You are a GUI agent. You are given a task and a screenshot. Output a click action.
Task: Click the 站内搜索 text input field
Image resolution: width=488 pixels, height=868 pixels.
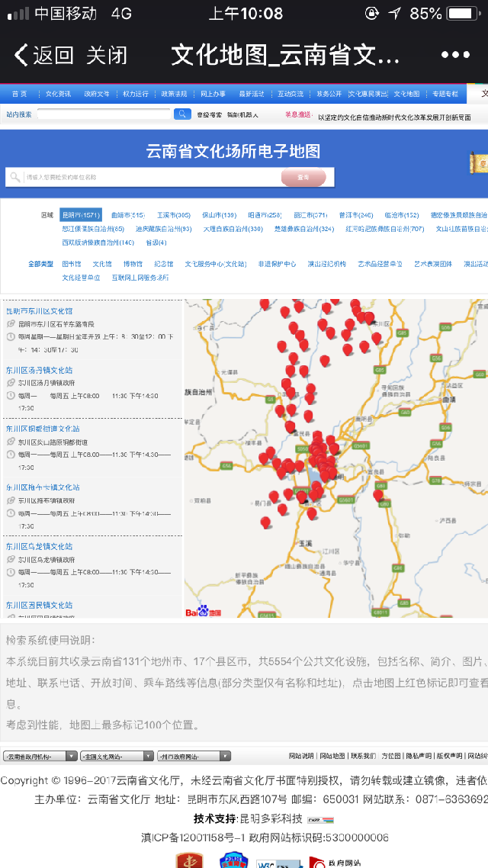104,114
